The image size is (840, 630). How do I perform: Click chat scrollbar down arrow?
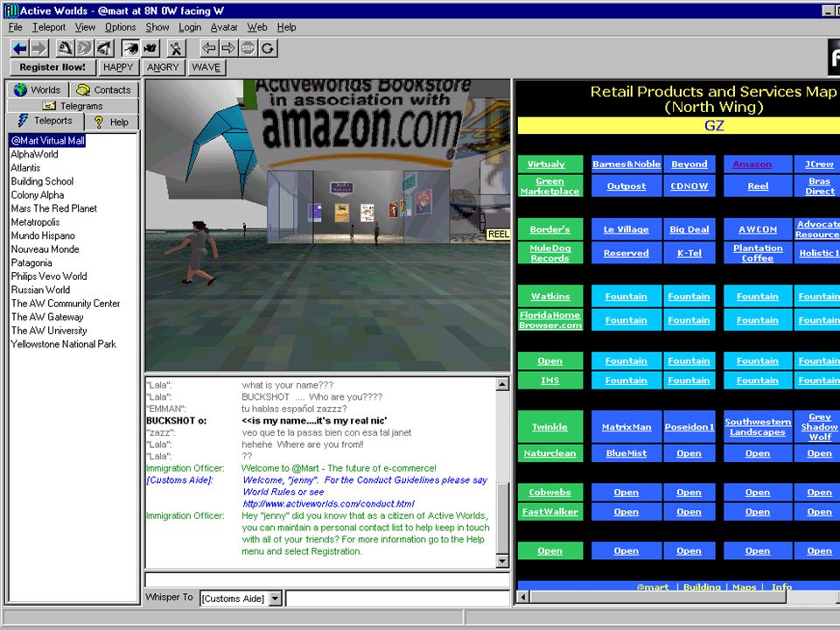click(x=502, y=561)
